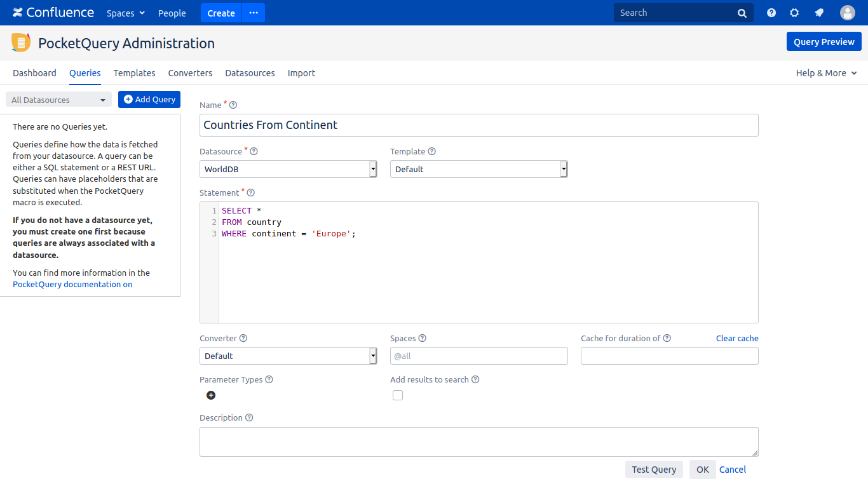Viewport: 868px width, 488px height.
Task: Open the Name field help tooltip
Action: click(x=233, y=105)
